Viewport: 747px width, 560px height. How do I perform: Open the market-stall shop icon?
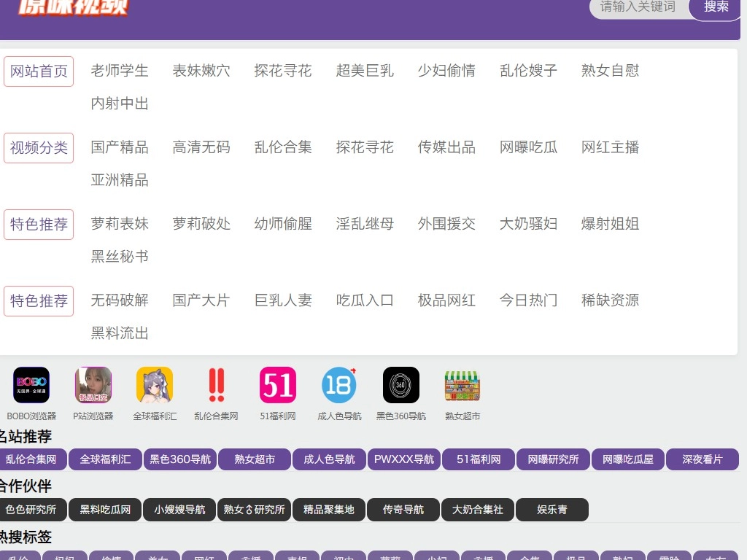click(x=462, y=385)
